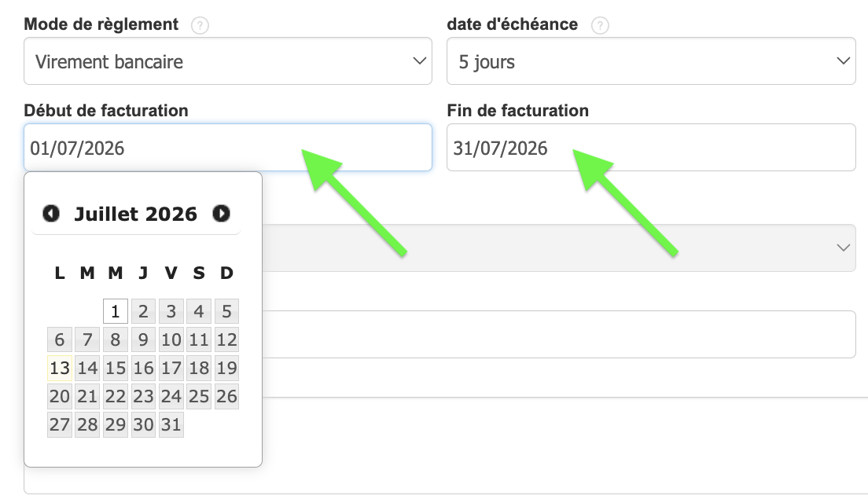Expand the greyed-out dropdown below Fin de facturation
Viewport: 868px width, 499px height.
point(559,248)
